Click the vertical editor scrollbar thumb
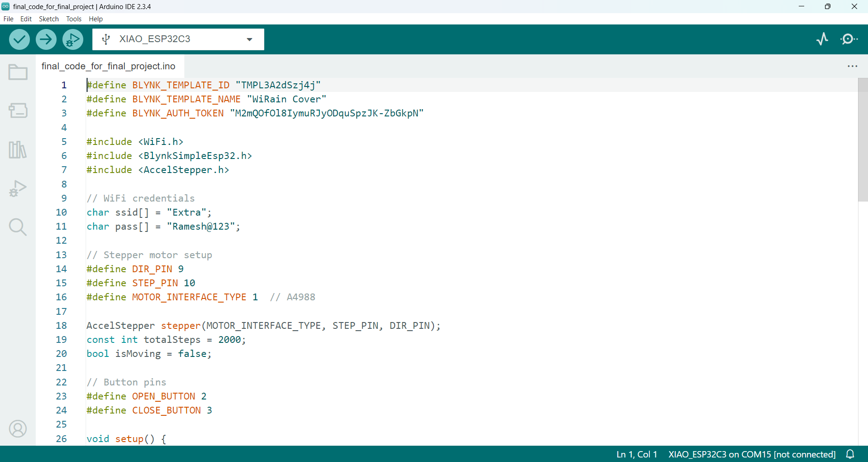 point(863,140)
